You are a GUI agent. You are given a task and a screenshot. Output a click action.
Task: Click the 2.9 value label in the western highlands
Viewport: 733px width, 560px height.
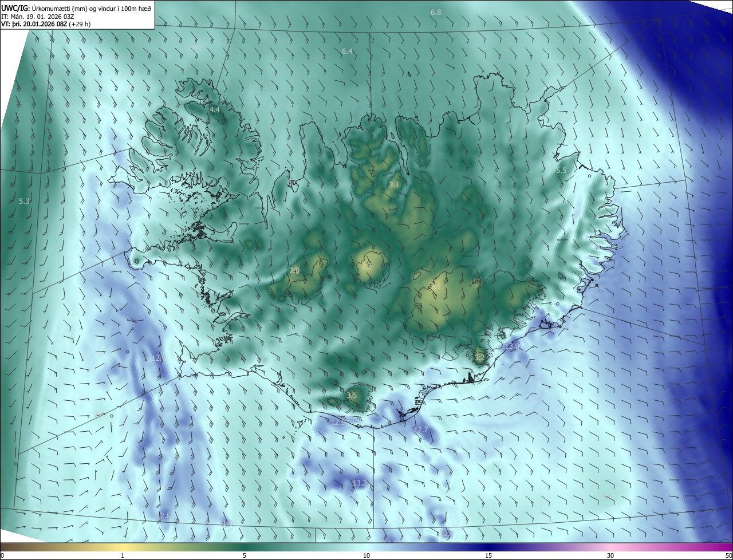(x=294, y=271)
